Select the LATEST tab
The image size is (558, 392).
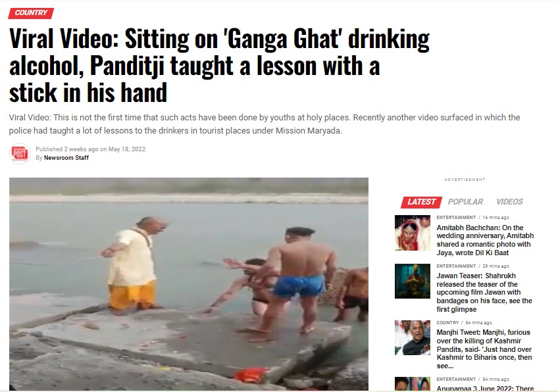pos(421,202)
